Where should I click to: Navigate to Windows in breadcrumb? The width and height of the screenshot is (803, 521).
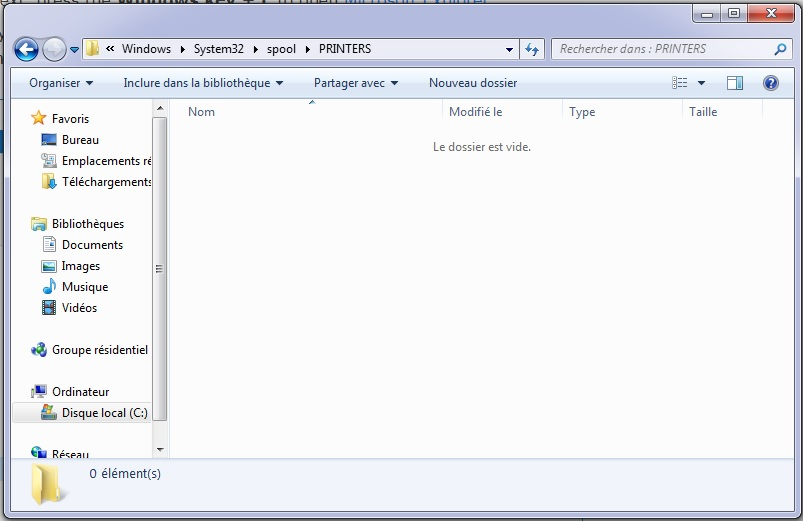(x=146, y=49)
